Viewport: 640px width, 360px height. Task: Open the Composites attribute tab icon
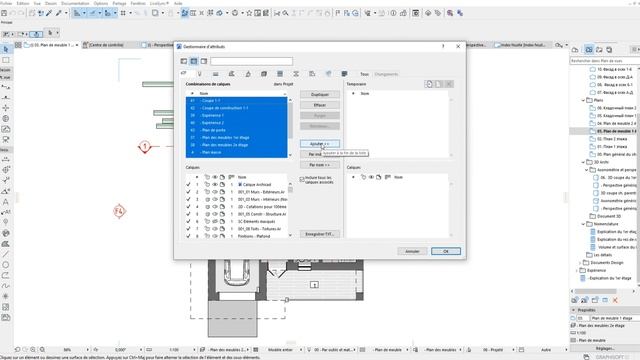pyautogui.click(x=280, y=74)
